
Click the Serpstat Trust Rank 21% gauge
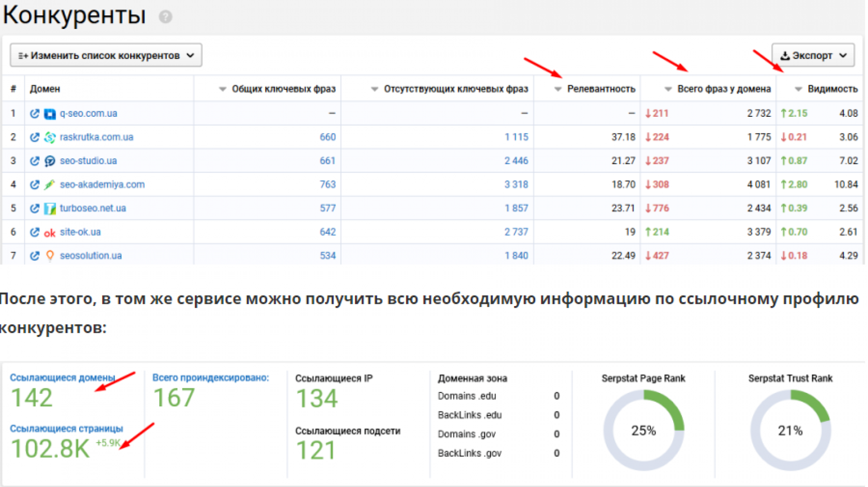click(x=790, y=431)
